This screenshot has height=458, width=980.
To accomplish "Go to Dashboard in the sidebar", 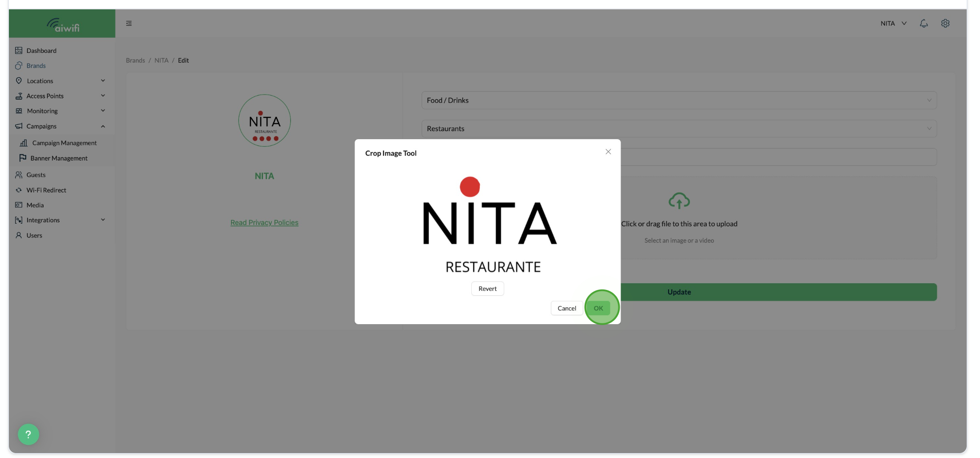I will coord(41,51).
